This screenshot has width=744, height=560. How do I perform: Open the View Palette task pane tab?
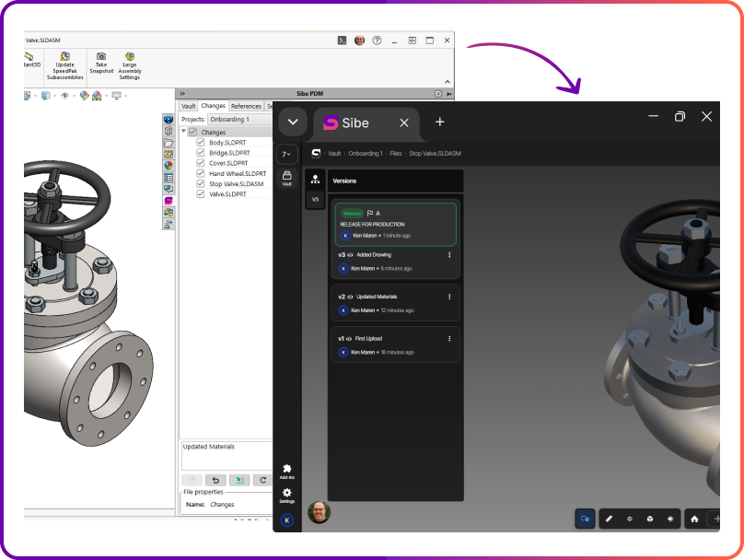coord(169,154)
